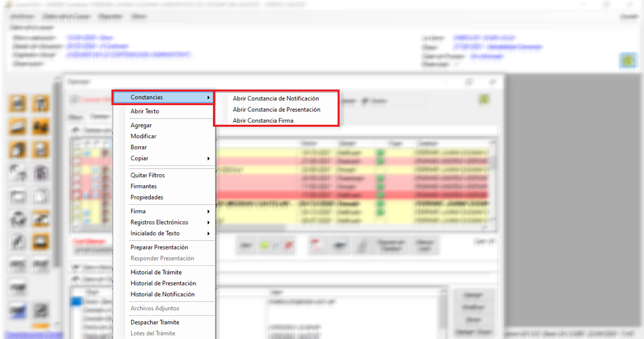The image size is (644, 339).
Task: Open Firmantes from the menu
Action: pyautogui.click(x=143, y=186)
